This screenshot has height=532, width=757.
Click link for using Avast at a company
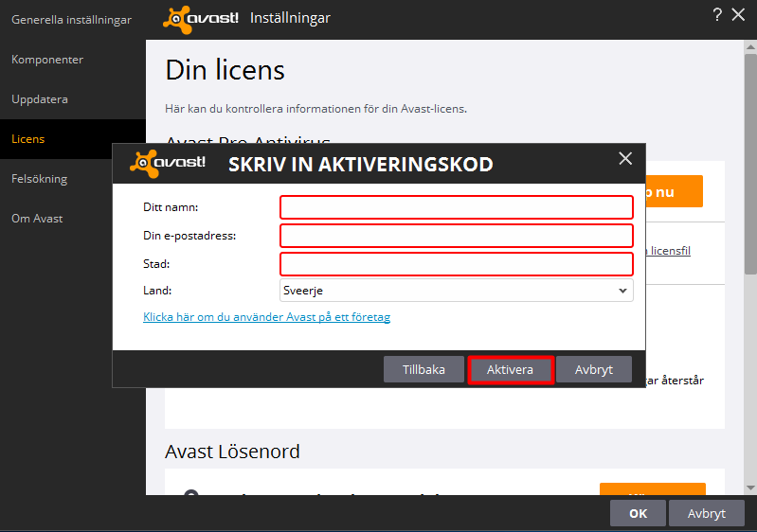tap(266, 317)
